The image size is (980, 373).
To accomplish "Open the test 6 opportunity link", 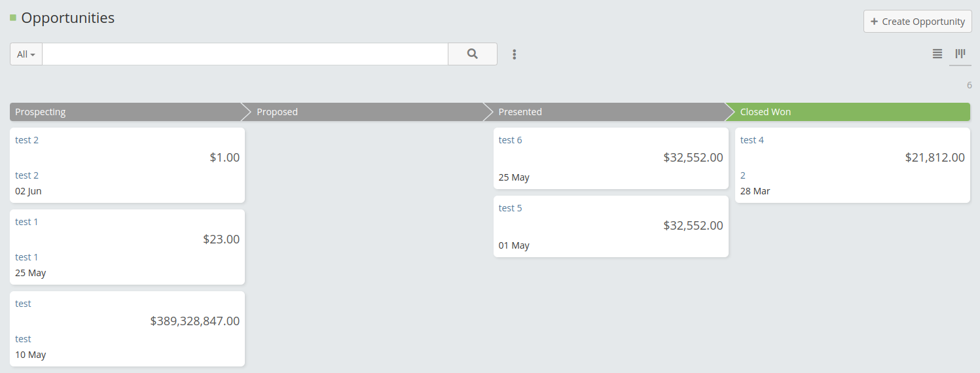I will point(510,140).
